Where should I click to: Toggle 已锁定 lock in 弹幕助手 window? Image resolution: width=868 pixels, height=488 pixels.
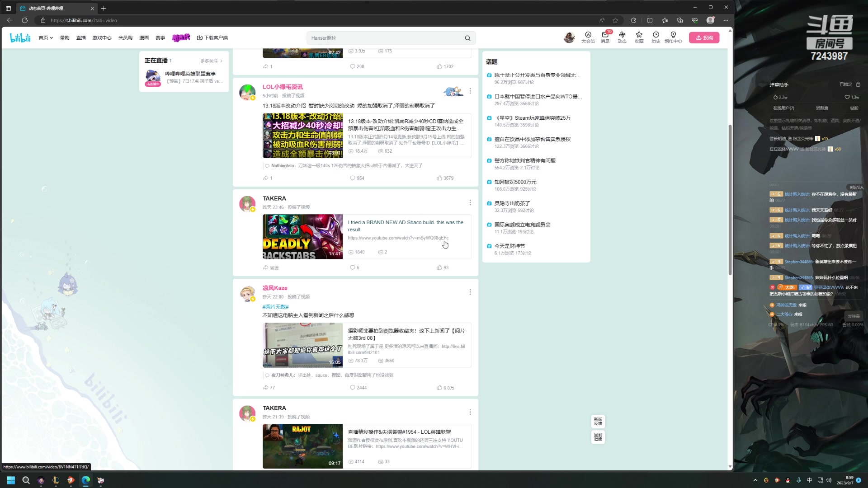click(850, 84)
